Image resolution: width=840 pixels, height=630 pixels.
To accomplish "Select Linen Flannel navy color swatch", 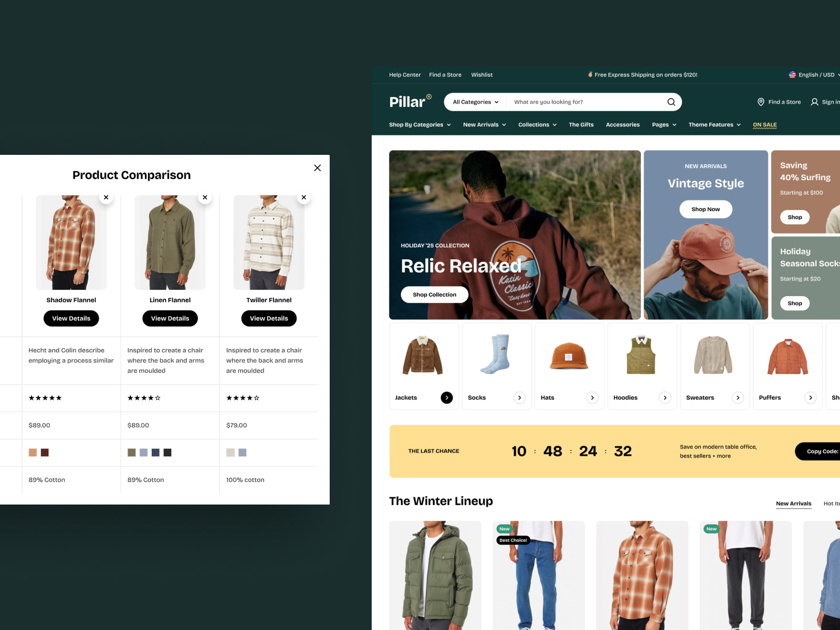I will pos(155,453).
